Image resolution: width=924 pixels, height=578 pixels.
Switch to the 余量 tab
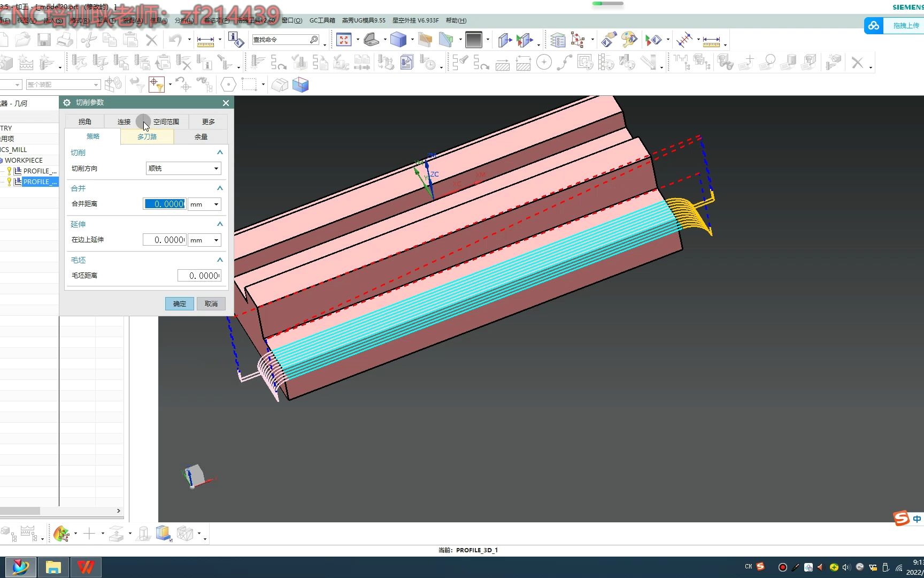(201, 136)
